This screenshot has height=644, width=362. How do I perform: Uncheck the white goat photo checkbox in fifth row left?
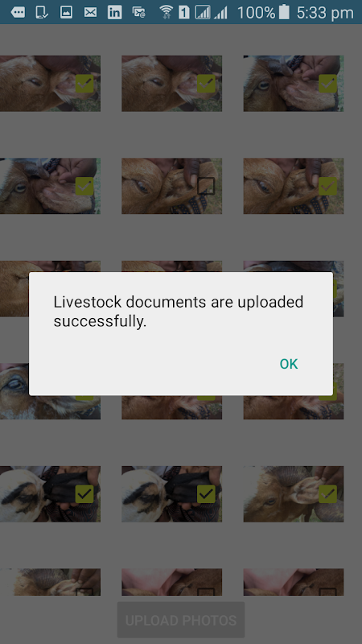tap(84, 493)
